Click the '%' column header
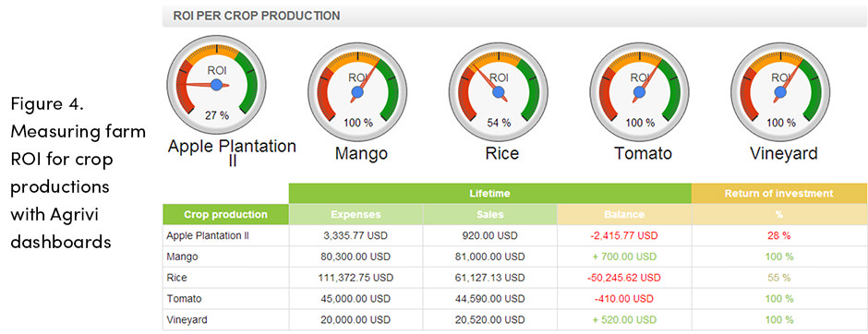Viewport: 868px width, 334px height. click(778, 215)
